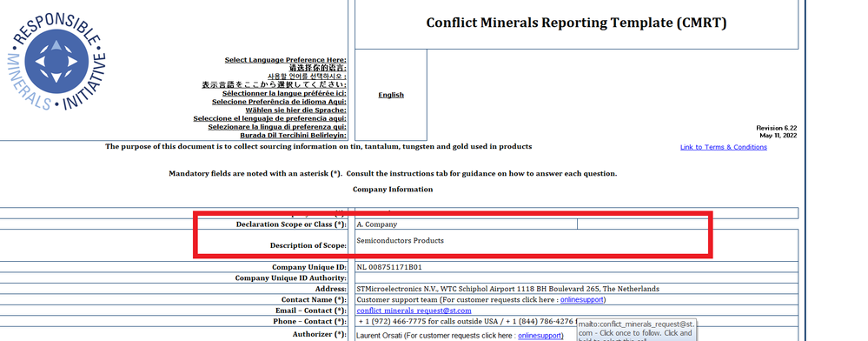Open the English language selection cell
Image resolution: width=868 pixels, height=341 pixels.
[x=391, y=95]
